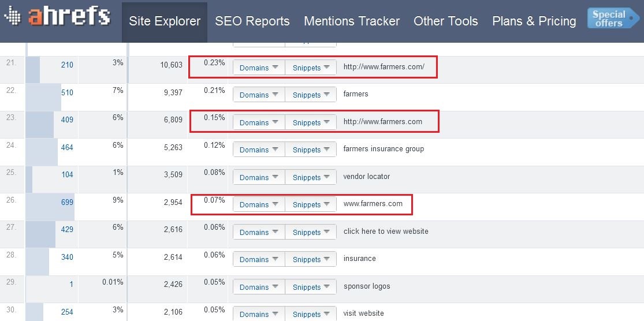Switch to the Site Explorer tab
The image size is (644, 321).
pyautogui.click(x=165, y=21)
